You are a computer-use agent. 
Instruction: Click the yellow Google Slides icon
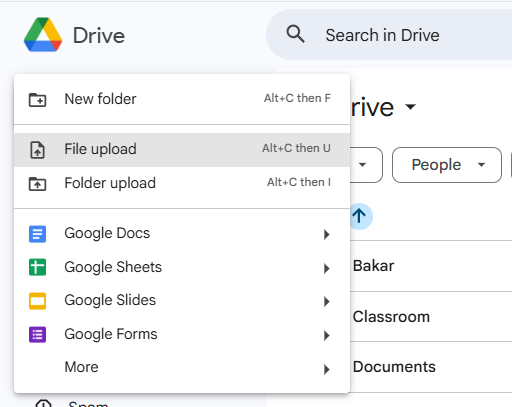pos(37,301)
